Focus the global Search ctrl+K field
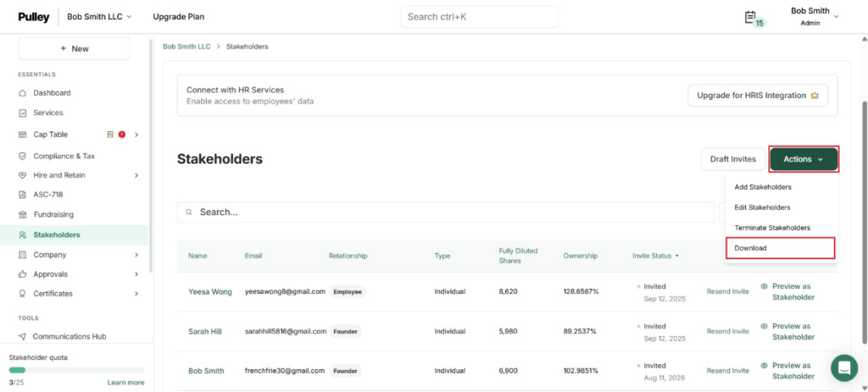 (480, 17)
